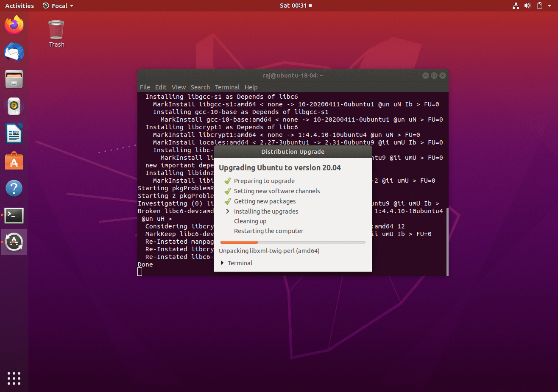
Task: Click the checkmark beside 'Getting new packages'
Action: (228, 201)
